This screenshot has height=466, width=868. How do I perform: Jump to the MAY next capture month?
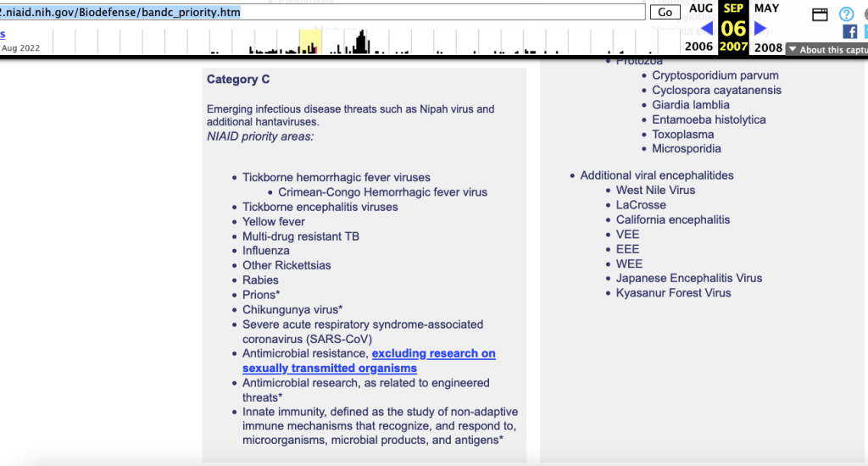(766, 8)
